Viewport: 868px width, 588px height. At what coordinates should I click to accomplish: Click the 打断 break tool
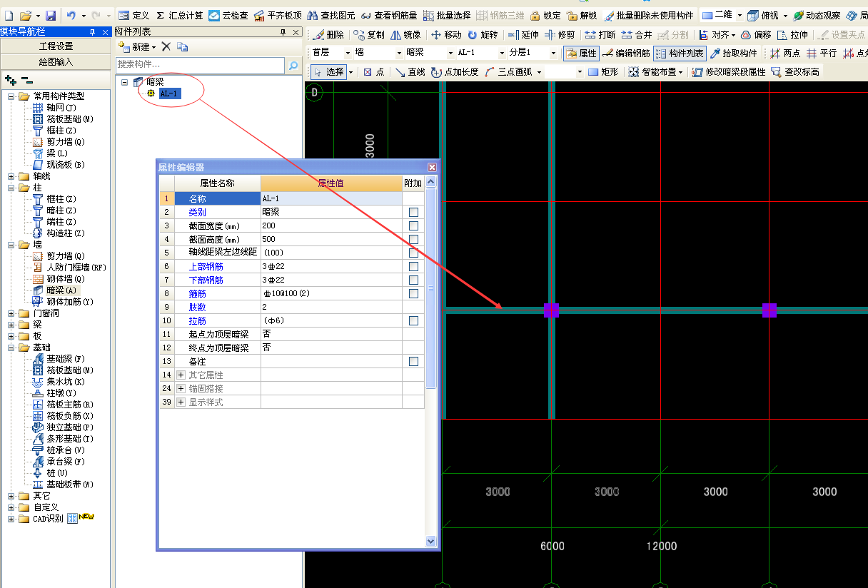click(600, 34)
